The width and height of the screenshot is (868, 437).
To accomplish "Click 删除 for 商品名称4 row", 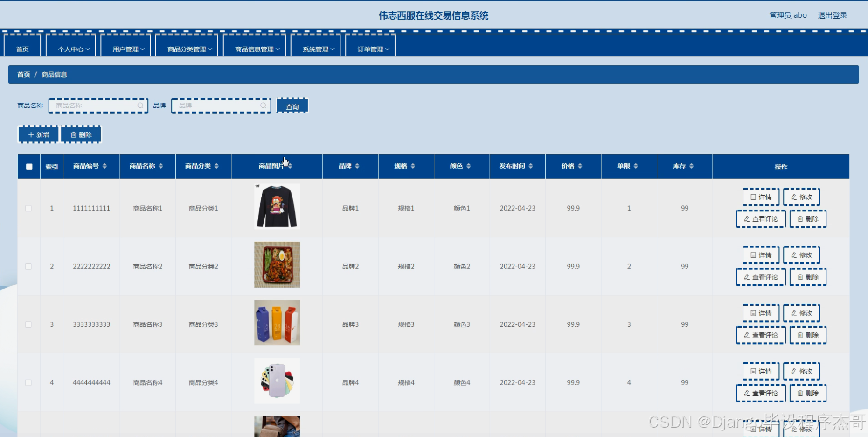I will tap(808, 393).
